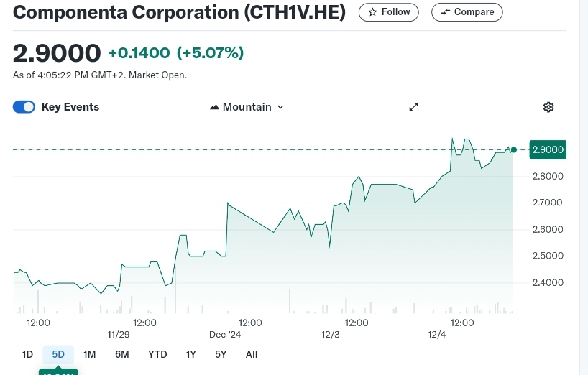Click the chevron next to Mountain
Image resolution: width=588 pixels, height=375 pixels.
(280, 107)
